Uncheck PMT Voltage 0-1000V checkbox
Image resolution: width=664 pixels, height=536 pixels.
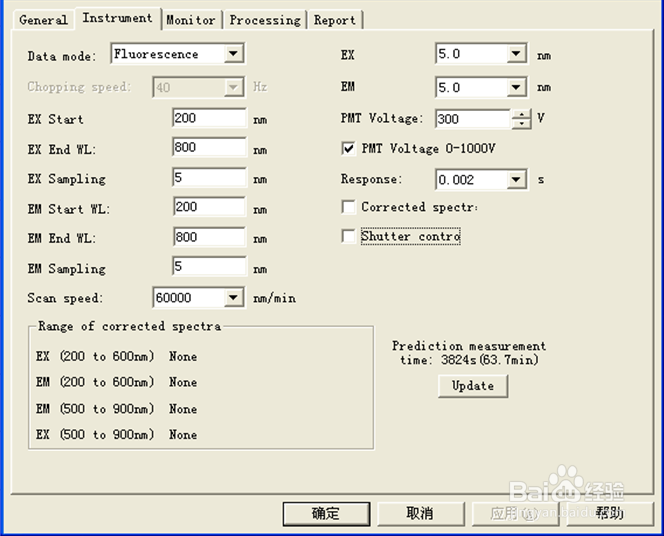[349, 149]
